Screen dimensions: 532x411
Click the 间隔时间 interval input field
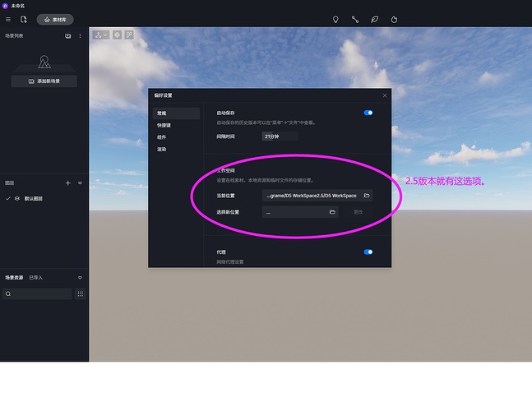(280, 136)
